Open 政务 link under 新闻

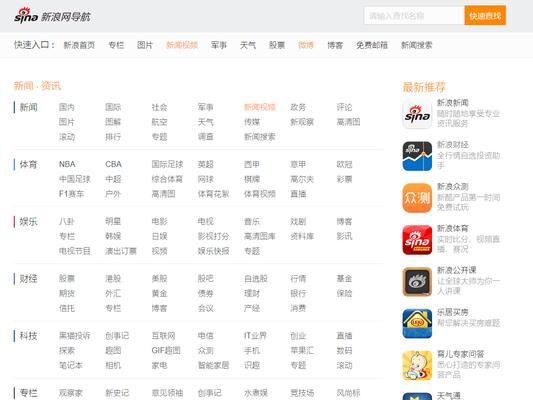click(x=298, y=107)
